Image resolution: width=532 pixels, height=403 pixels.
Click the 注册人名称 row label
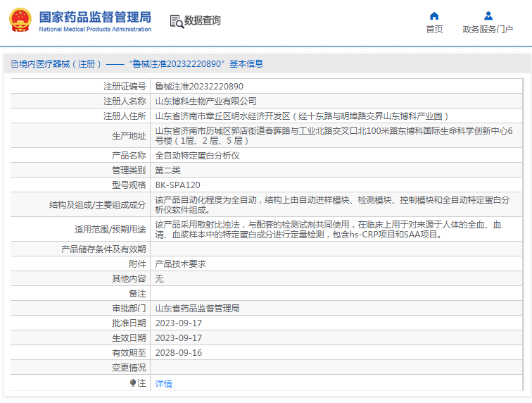click(125, 101)
